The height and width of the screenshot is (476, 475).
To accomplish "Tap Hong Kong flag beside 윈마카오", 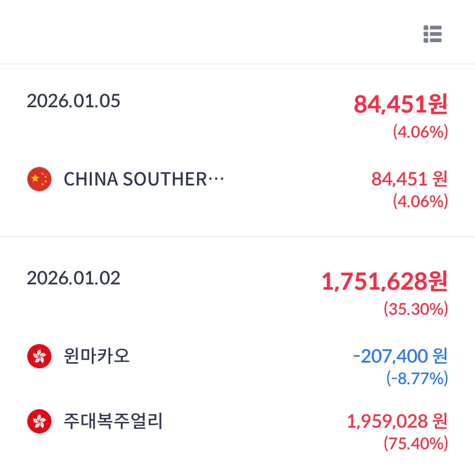I will [39, 356].
